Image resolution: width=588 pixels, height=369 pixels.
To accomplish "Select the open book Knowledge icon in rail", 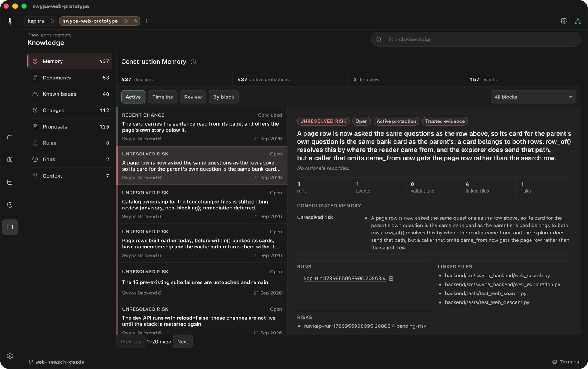I will 10,227.
